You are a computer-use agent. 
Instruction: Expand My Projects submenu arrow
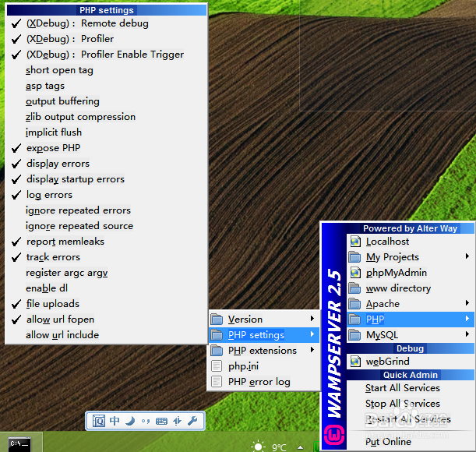(x=467, y=256)
